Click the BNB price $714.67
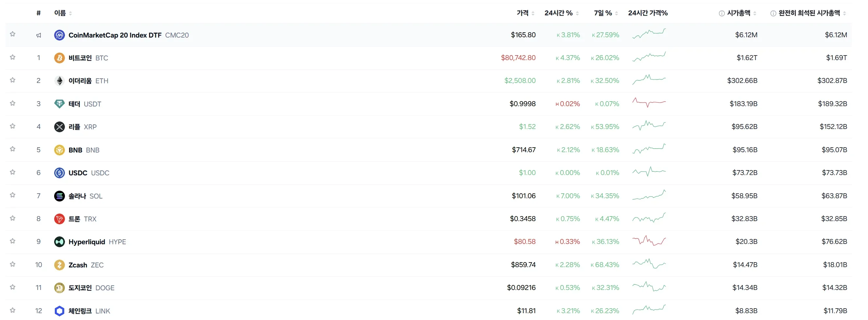Image resolution: width=868 pixels, height=320 pixels. coord(524,150)
